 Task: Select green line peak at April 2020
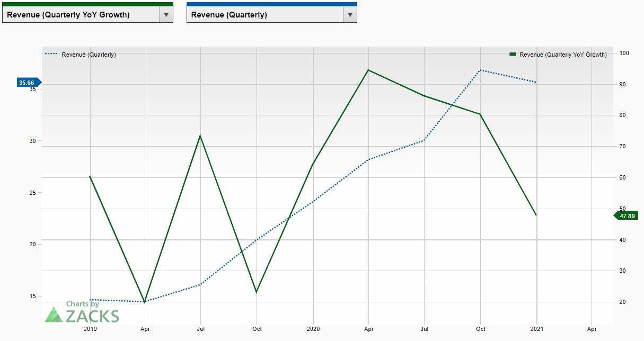pos(368,70)
